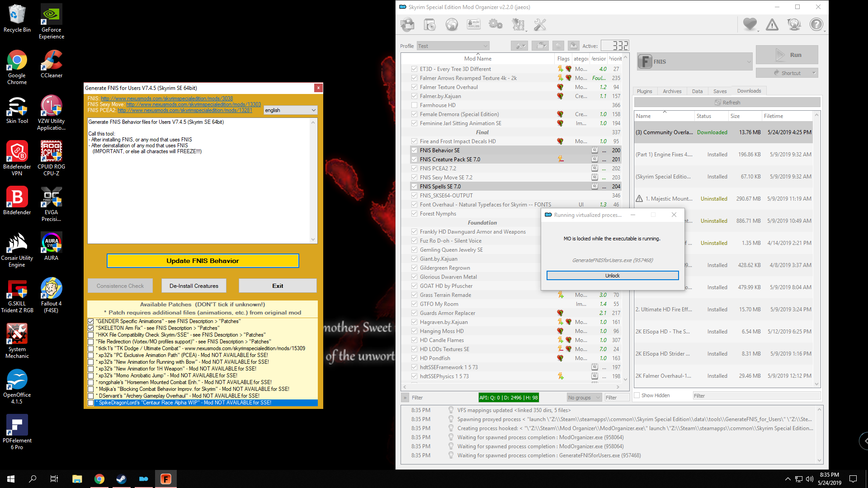Click the downloads Filter input field
The image size is (868, 488).
(x=756, y=396)
